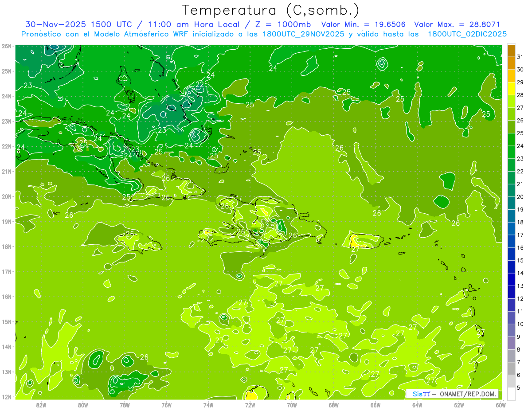Click the '10' value on the color scale
Viewport: 532px width, 411px height.
[520, 324]
